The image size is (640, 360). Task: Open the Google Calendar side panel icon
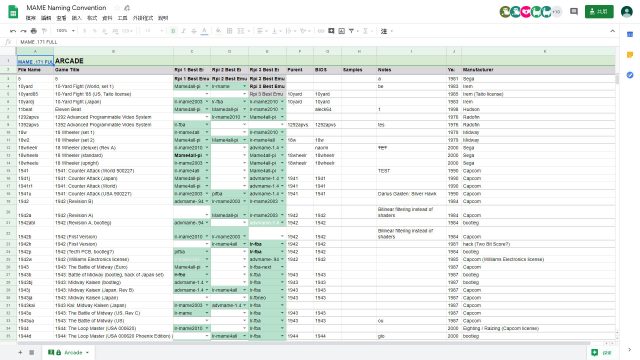[x=630, y=35]
